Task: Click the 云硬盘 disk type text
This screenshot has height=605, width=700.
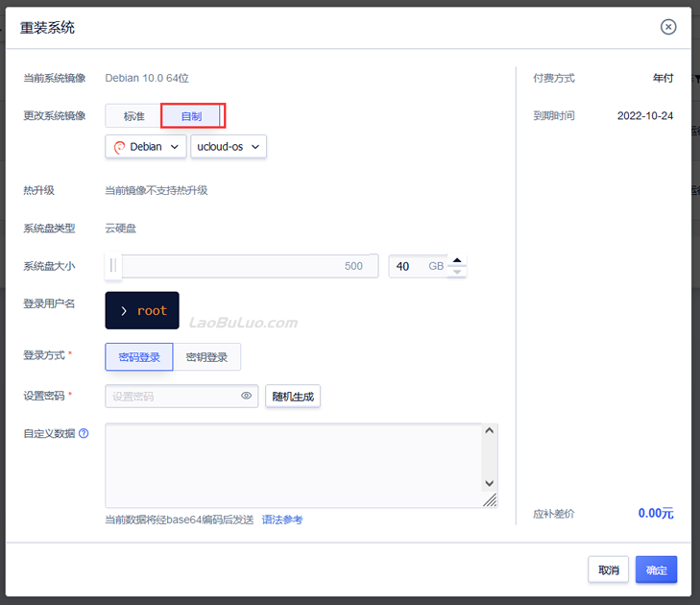Action: (x=121, y=229)
